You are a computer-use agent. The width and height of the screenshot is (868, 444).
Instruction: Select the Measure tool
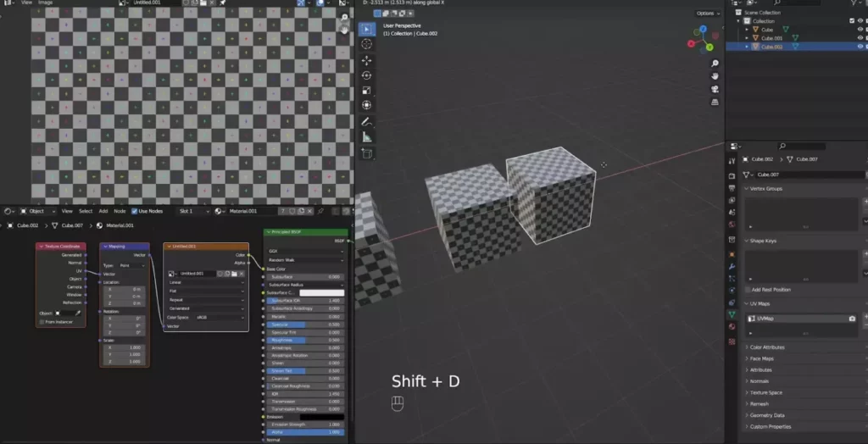pos(367,136)
